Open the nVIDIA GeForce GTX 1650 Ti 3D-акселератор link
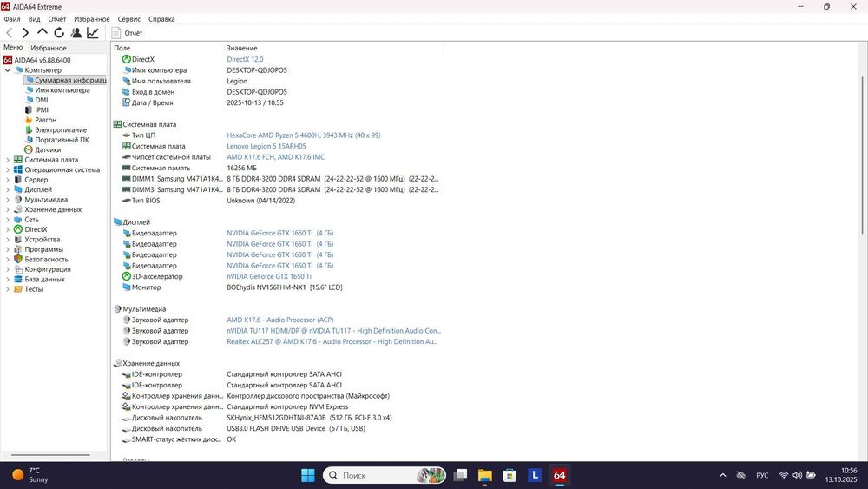The image size is (868, 489). tap(269, 277)
